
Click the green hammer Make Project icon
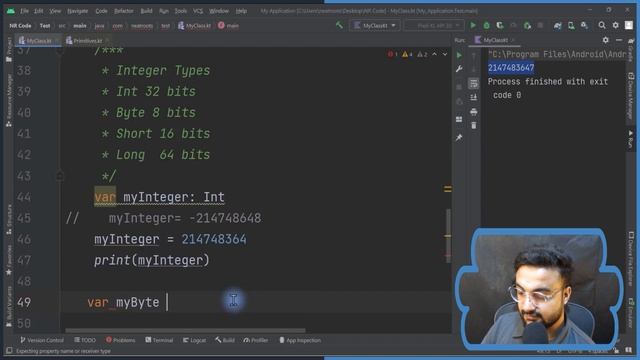click(x=339, y=25)
